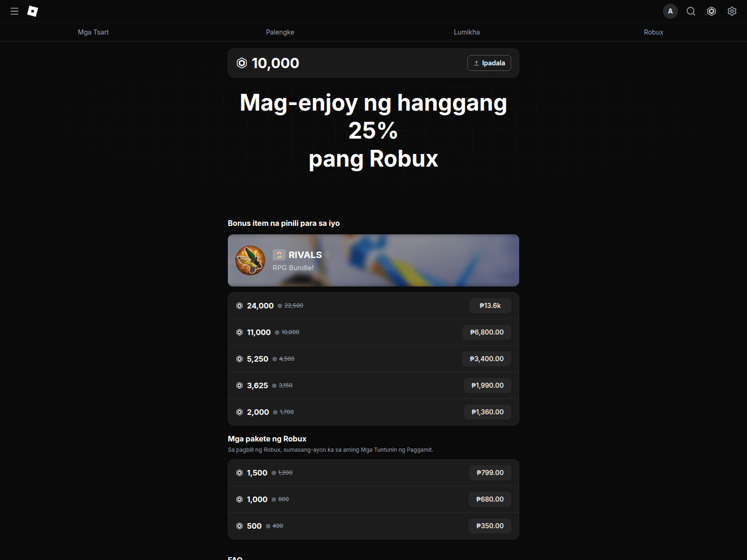The height and width of the screenshot is (560, 747).
Task: Buy 11,000 Robux for ₱6,800.00
Action: point(487,332)
